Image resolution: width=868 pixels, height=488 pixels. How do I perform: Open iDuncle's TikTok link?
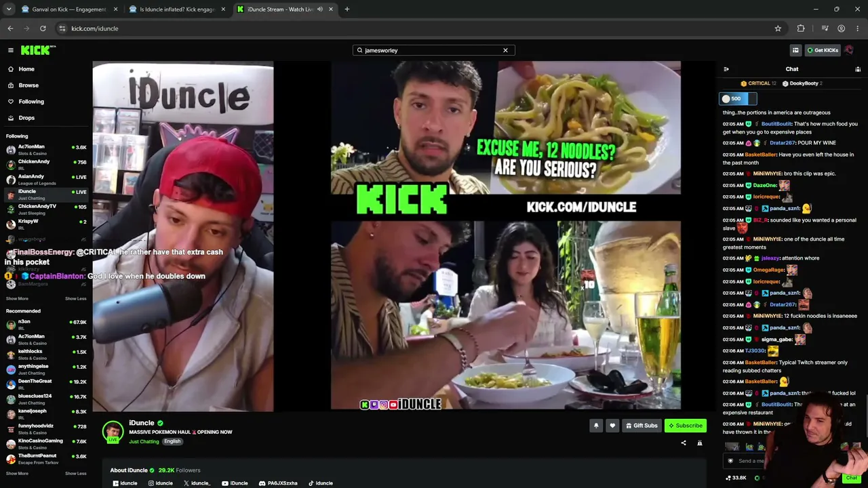click(x=321, y=483)
